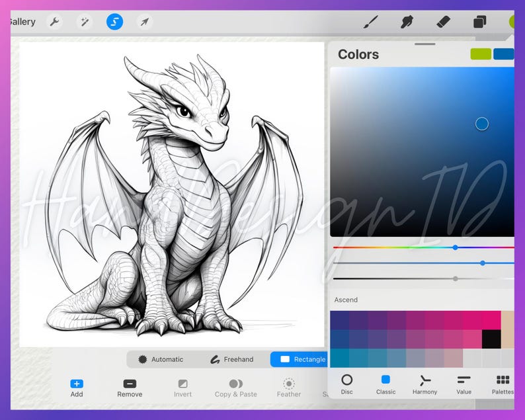
Task: Open the Actions wrench menu
Action: pos(54,22)
